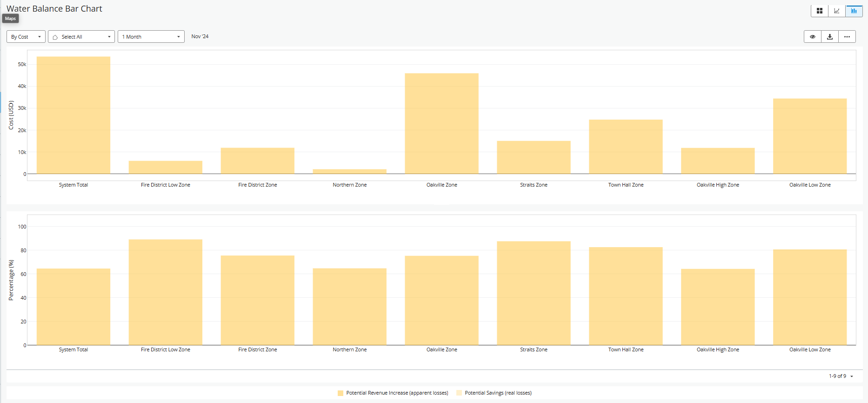Click Fire District Low Zone label under cost chart
Screen dimensions: 868x403
[x=166, y=185]
